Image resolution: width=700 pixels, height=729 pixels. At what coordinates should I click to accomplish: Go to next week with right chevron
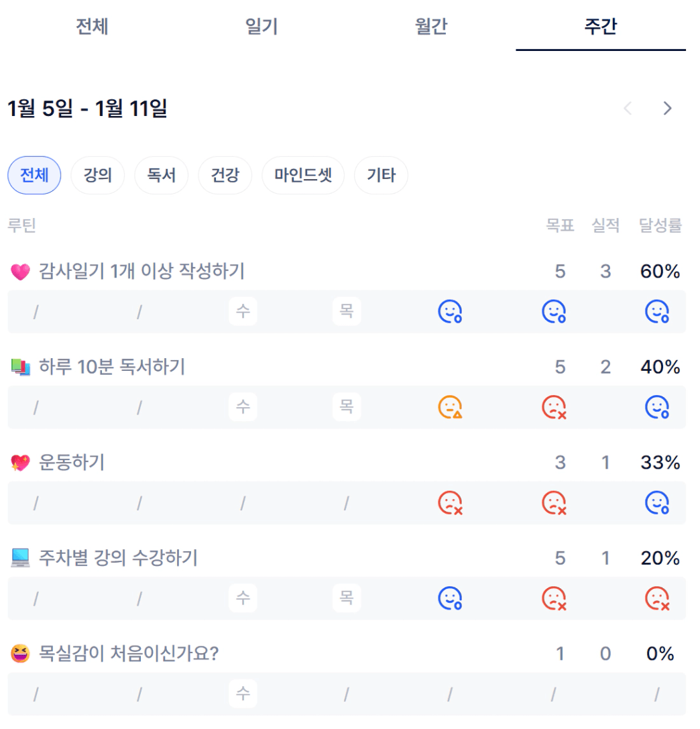[667, 109]
